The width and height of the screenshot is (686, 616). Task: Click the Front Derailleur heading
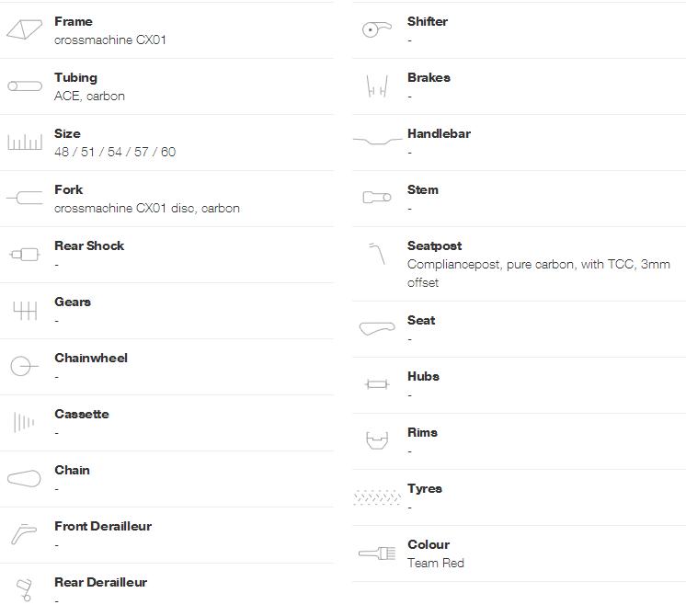(103, 526)
